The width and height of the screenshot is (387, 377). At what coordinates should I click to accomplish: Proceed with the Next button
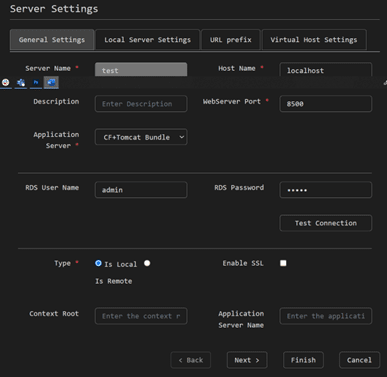pyautogui.click(x=247, y=360)
